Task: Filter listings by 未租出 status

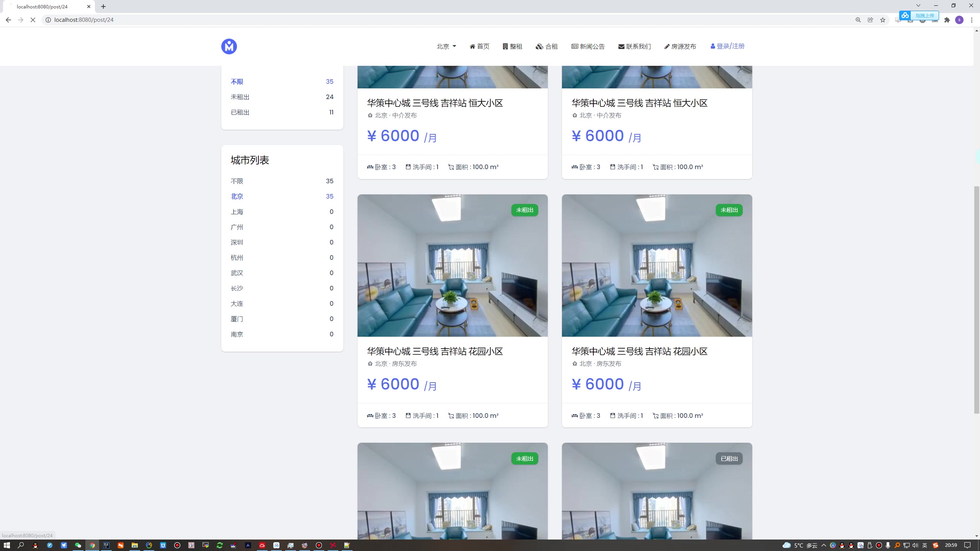Action: tap(282, 97)
